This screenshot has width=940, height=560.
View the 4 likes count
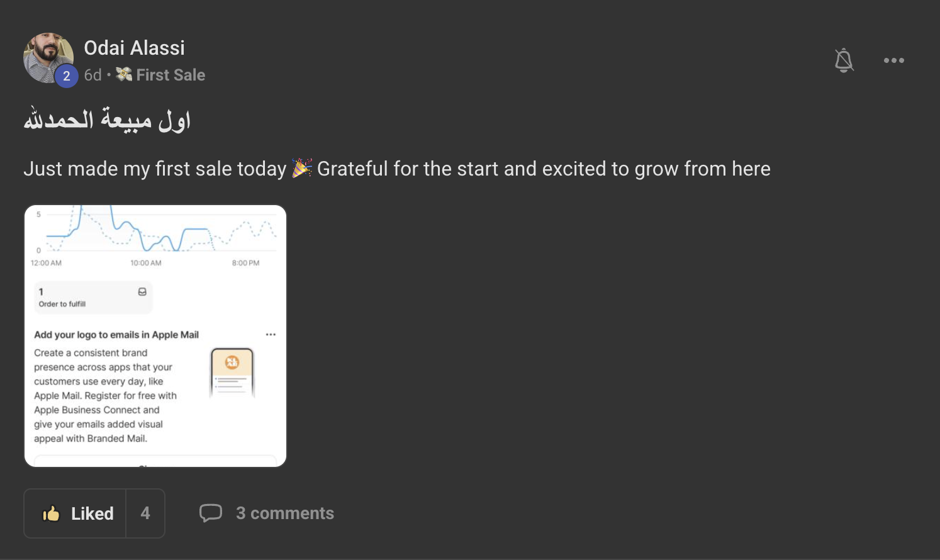145,513
